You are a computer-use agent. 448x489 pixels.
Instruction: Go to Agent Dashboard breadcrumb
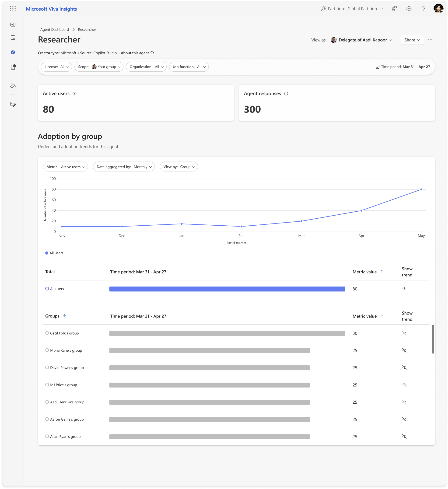click(55, 29)
